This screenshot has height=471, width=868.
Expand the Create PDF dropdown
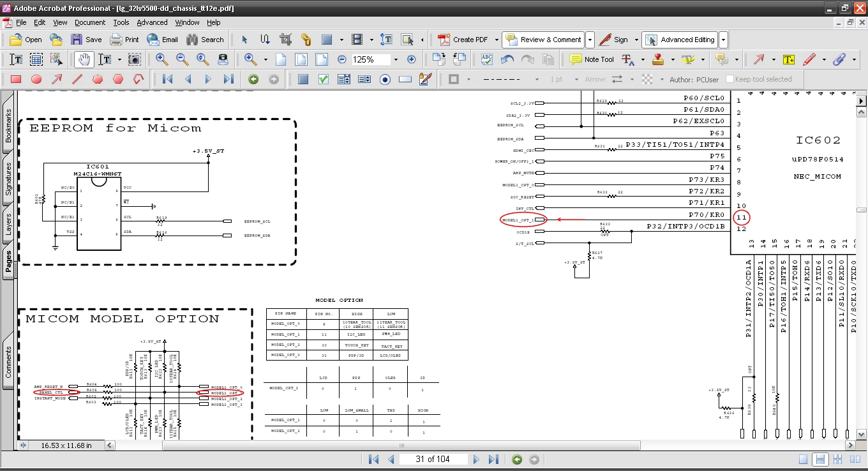point(495,40)
